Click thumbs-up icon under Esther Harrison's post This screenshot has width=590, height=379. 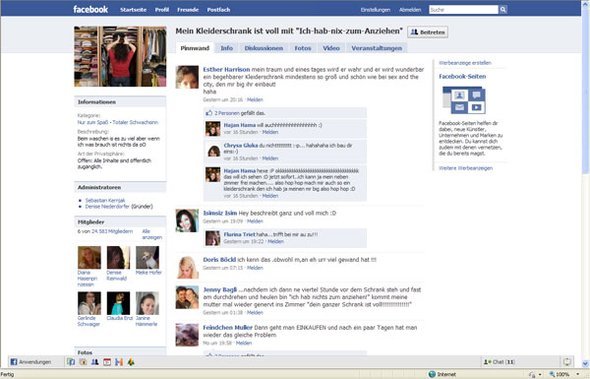[x=209, y=113]
